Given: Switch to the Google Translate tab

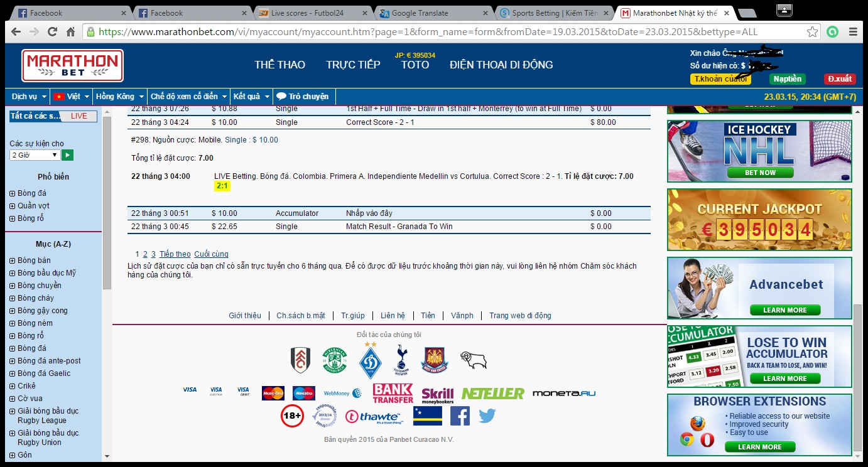Looking at the screenshot, I should 432,13.
